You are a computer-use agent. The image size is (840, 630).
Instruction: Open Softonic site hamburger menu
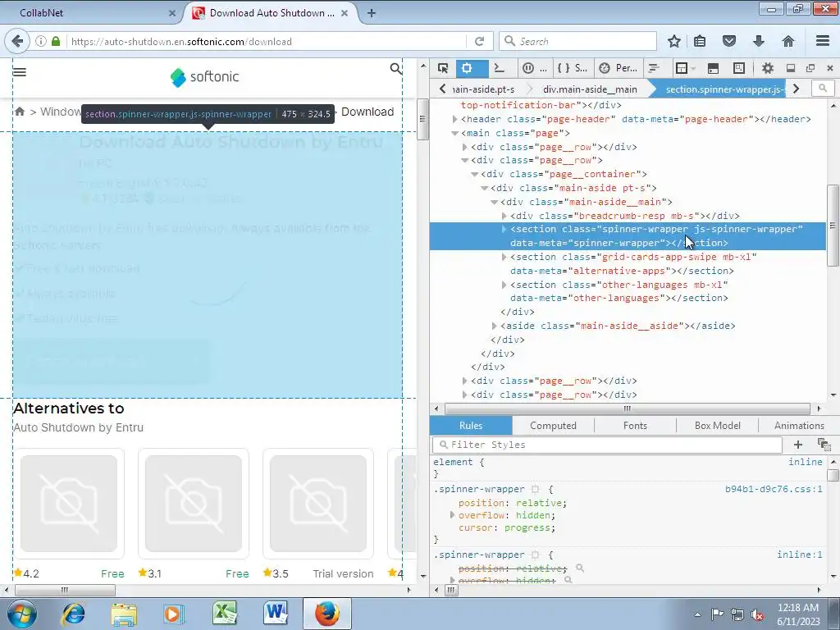[20, 72]
